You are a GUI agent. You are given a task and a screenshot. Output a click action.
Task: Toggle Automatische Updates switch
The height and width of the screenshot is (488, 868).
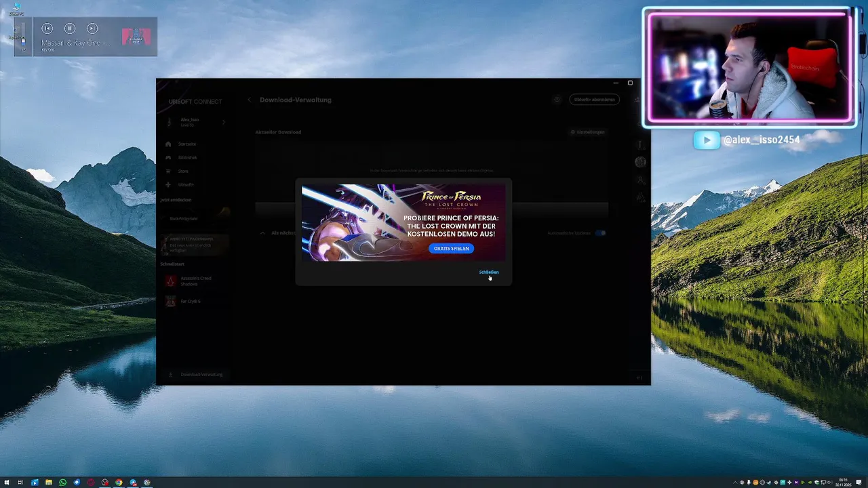pyautogui.click(x=600, y=233)
